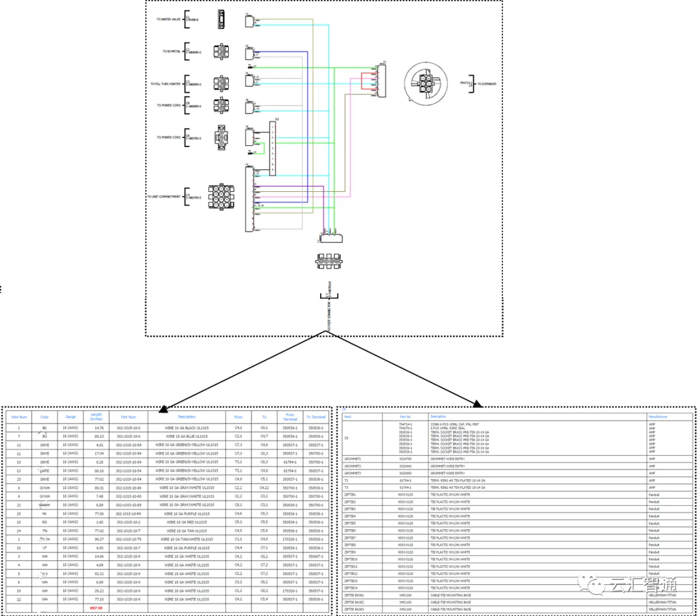Click the WIRE 16 GA BLACK UL1015 cell
This screenshot has height=616, width=700.
tap(187, 427)
